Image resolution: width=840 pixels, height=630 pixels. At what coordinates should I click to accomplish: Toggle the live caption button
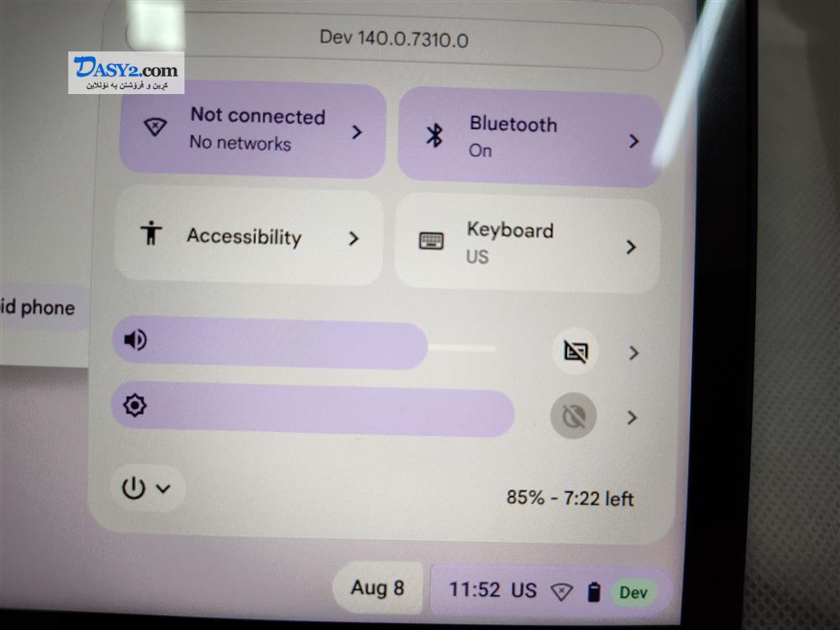tap(576, 352)
